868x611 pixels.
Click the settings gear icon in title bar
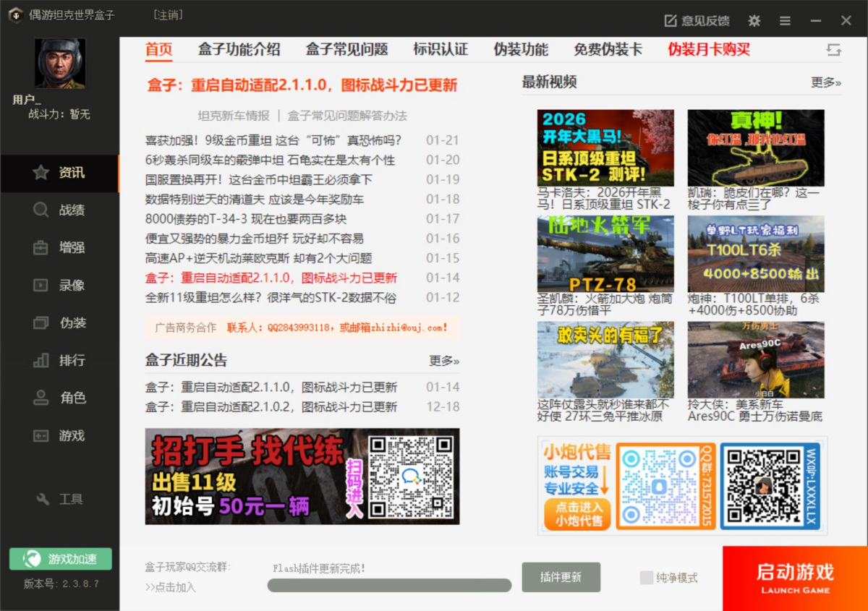(754, 21)
